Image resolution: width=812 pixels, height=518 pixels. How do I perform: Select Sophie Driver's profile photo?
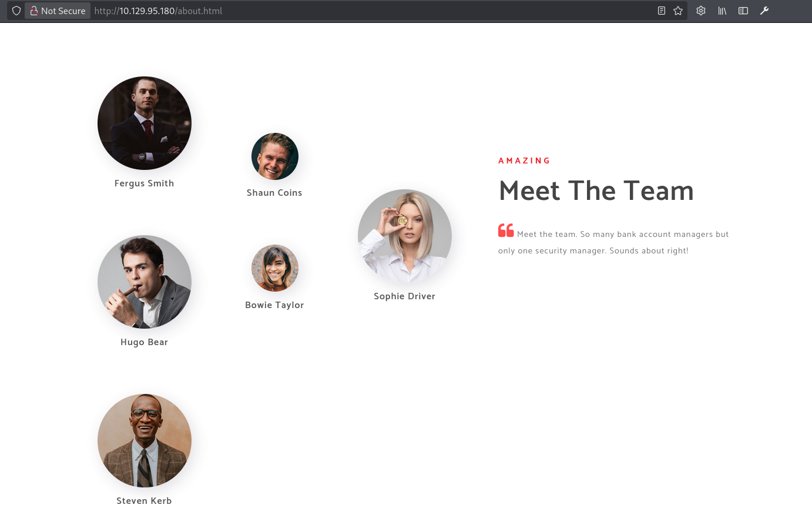(405, 236)
